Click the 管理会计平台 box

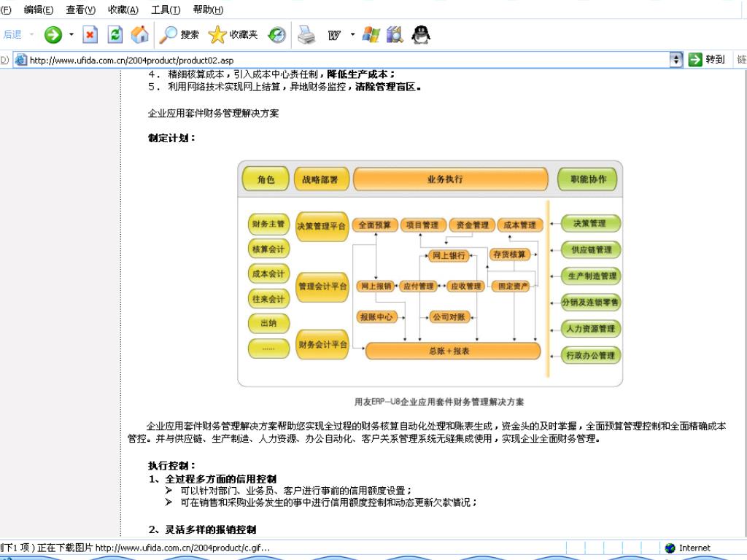click(322, 286)
